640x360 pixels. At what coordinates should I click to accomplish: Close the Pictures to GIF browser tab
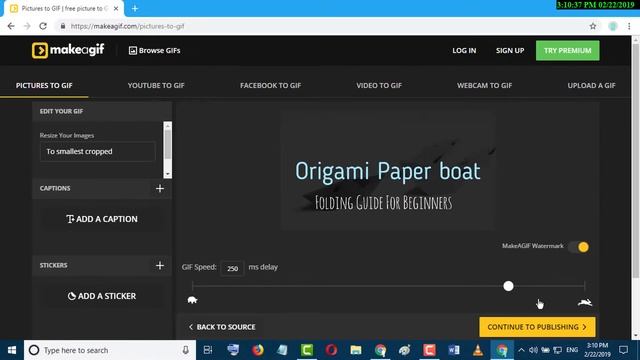(116, 8)
